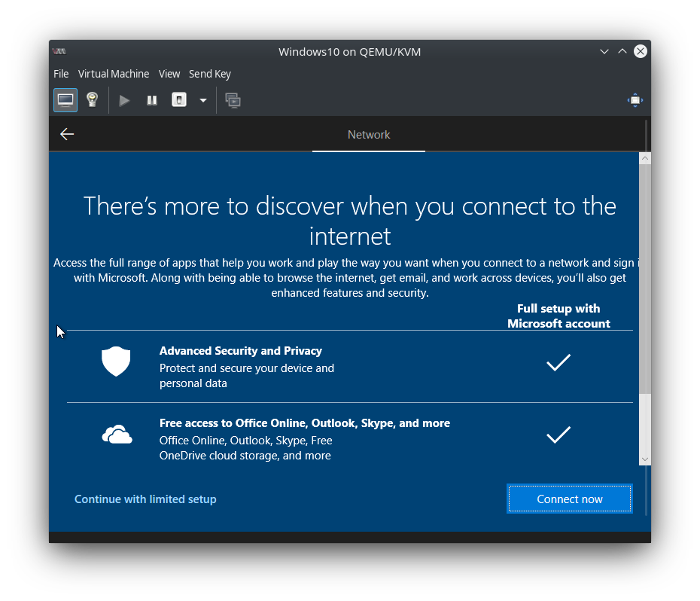Click 'Free access to Office Online' heading
The image size is (700, 601).
(x=305, y=423)
